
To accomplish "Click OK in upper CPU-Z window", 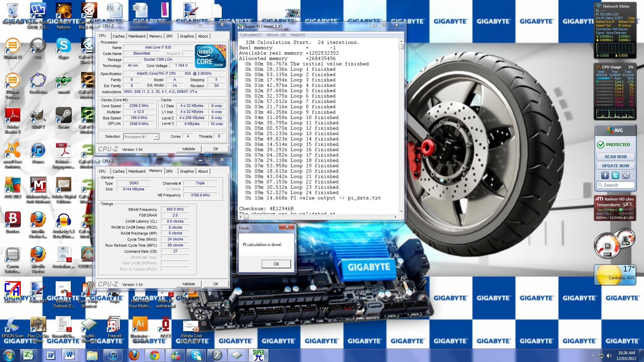I will 216,149.
